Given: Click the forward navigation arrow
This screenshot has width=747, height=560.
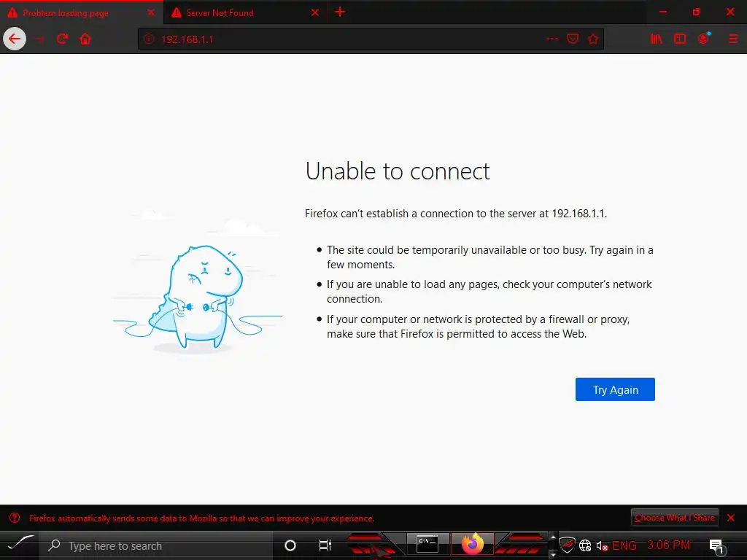Looking at the screenshot, I should click(40, 39).
